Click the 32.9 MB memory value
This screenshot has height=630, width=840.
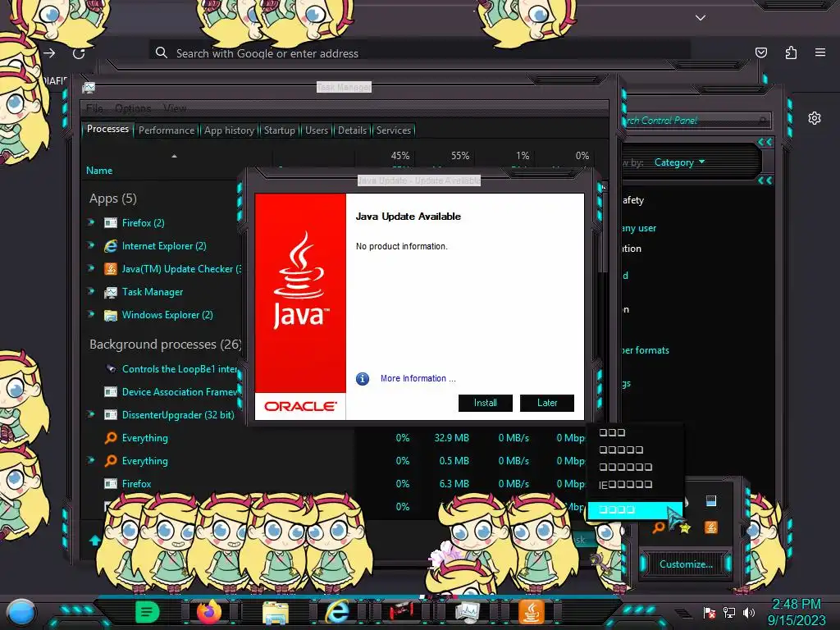point(451,438)
